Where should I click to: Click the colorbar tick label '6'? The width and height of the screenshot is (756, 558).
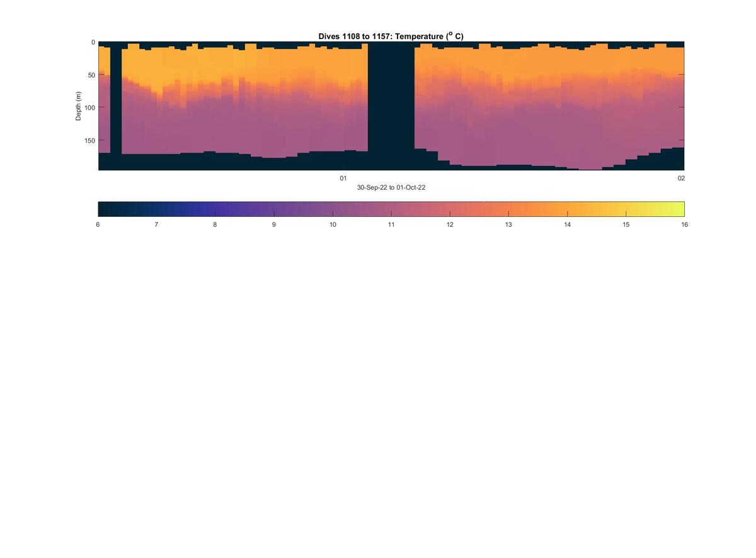[98, 224]
